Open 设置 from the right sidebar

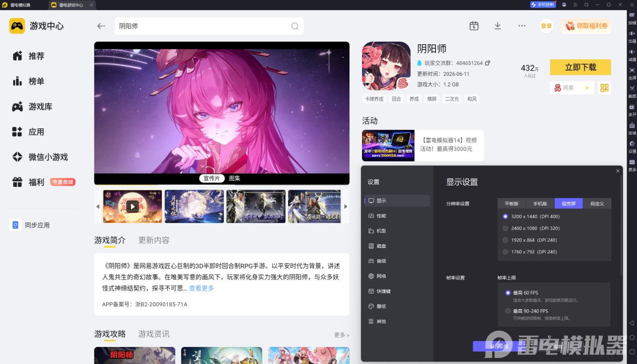click(632, 146)
